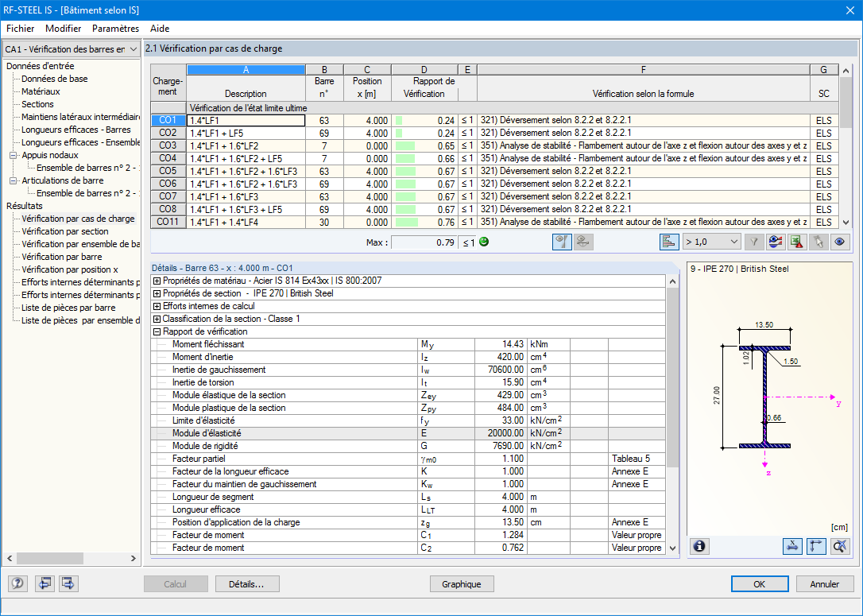
Task: Click the Graphique button
Action: [461, 584]
